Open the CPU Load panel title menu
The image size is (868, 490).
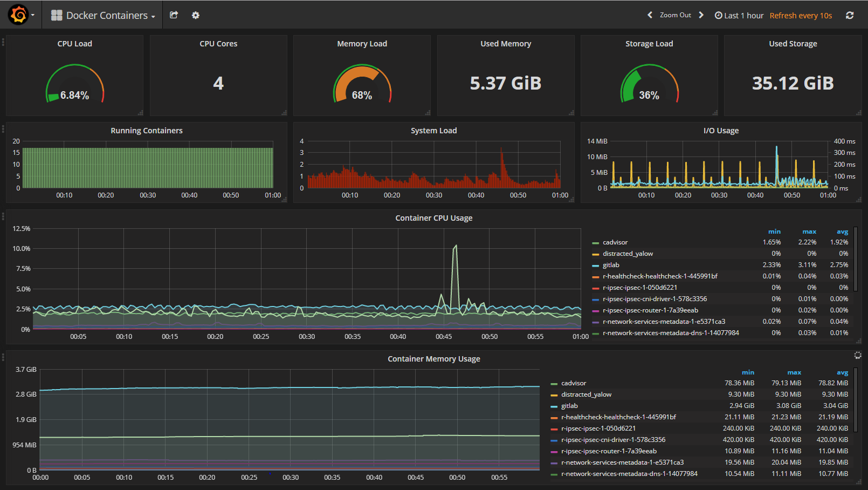click(75, 44)
